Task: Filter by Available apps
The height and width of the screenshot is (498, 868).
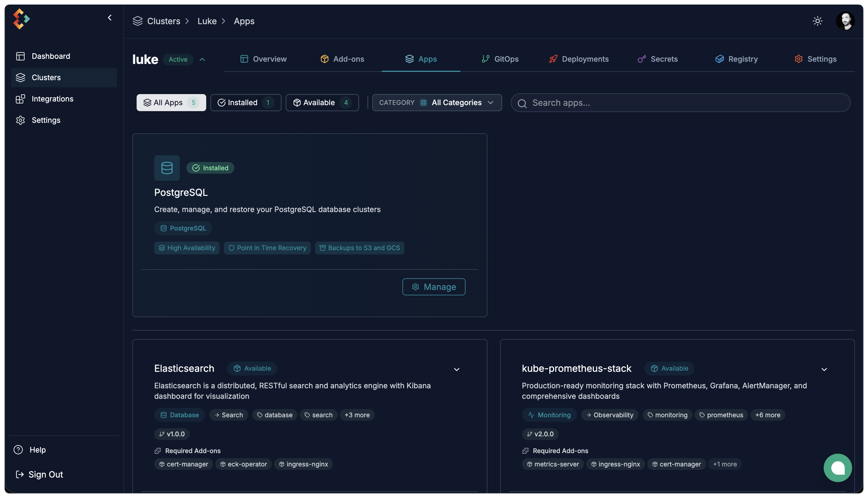Action: click(322, 103)
